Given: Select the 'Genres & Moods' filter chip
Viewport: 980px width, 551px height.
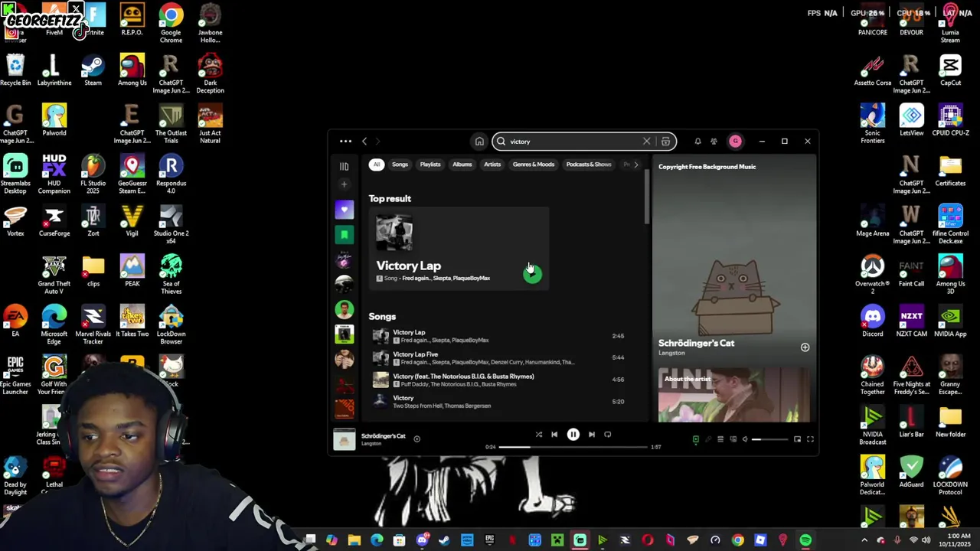Looking at the screenshot, I should click(534, 165).
